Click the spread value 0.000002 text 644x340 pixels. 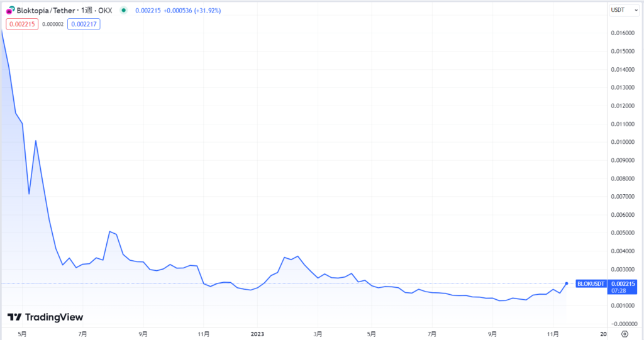53,25
